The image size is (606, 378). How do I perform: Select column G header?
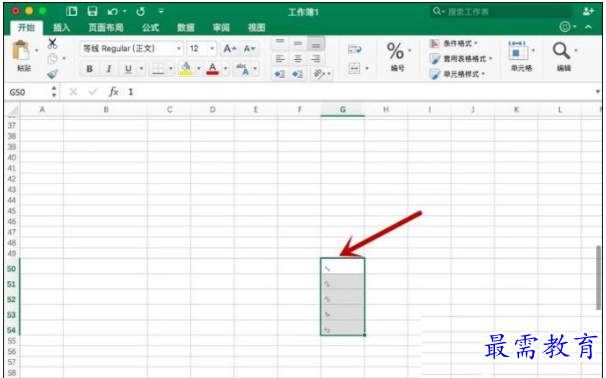[x=342, y=110]
